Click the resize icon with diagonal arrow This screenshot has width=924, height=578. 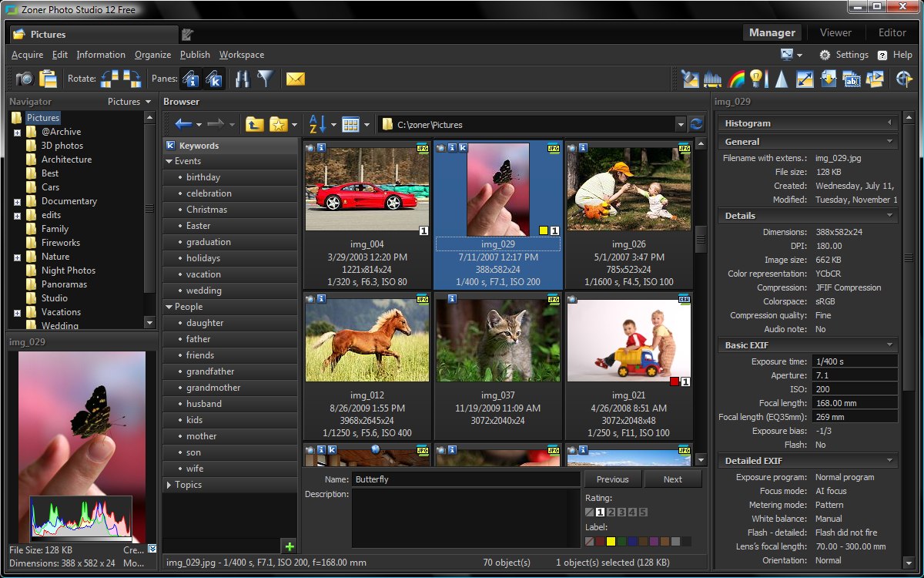805,79
